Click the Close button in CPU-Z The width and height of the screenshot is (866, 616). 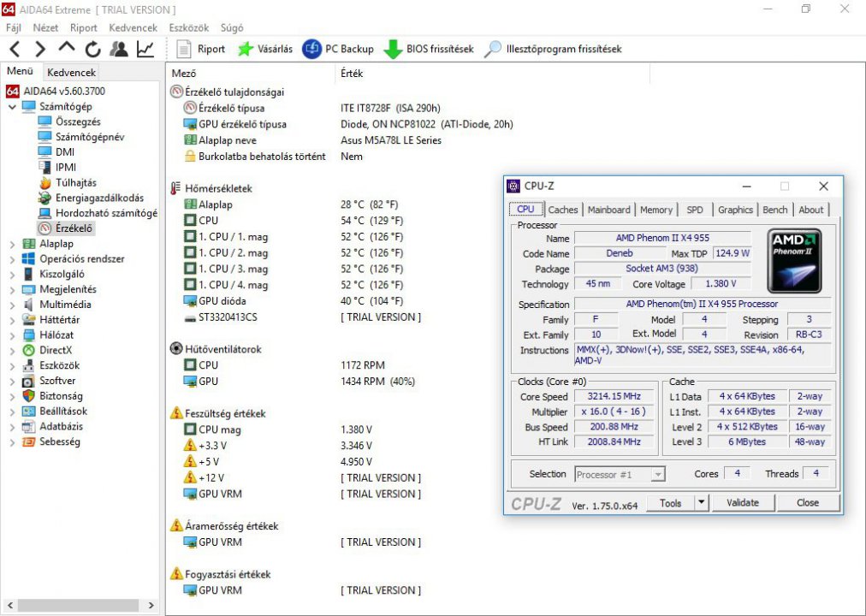pyautogui.click(x=808, y=503)
